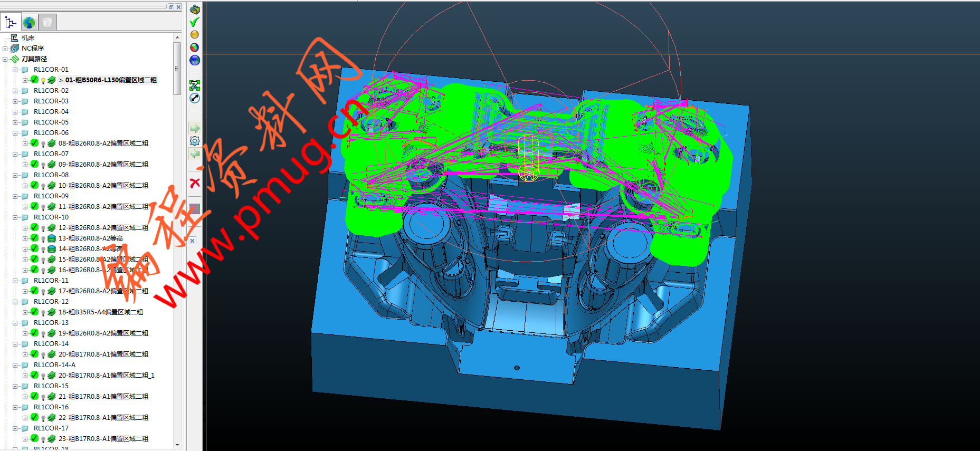Click the gear settings toolbar icon
This screenshot has width=980, height=451.
point(195,141)
